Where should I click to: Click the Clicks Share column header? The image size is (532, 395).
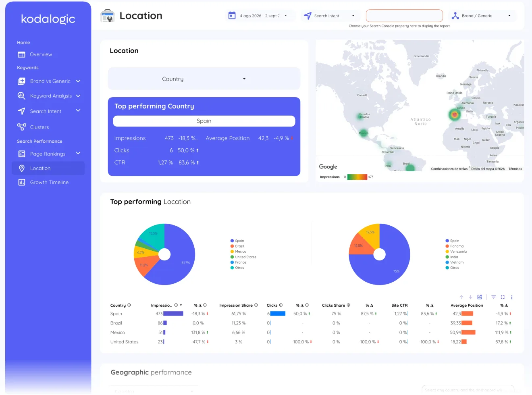pyautogui.click(x=333, y=305)
